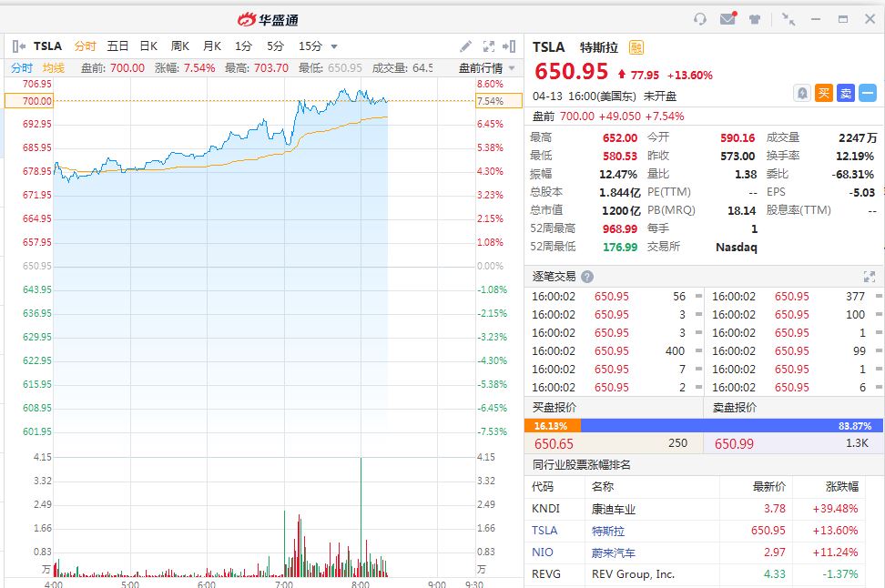Click the buy/sell ratio bar
The image size is (885, 588).
[704, 425]
